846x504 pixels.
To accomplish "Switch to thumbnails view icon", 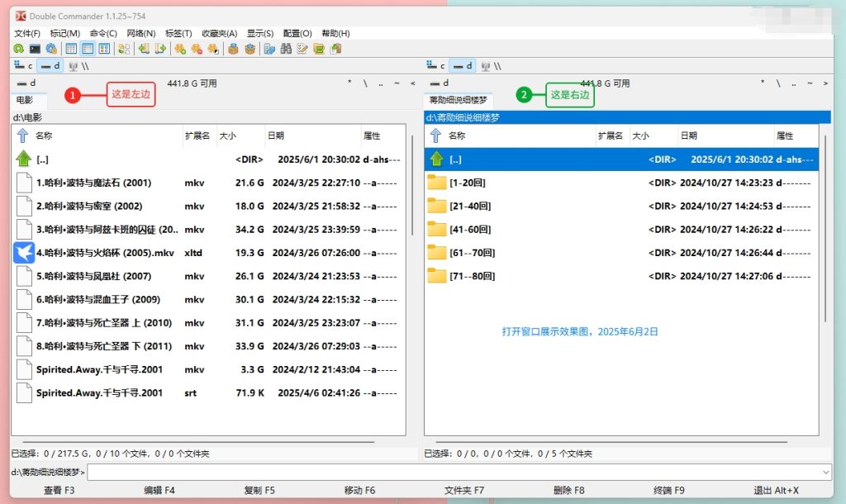I will click(105, 49).
